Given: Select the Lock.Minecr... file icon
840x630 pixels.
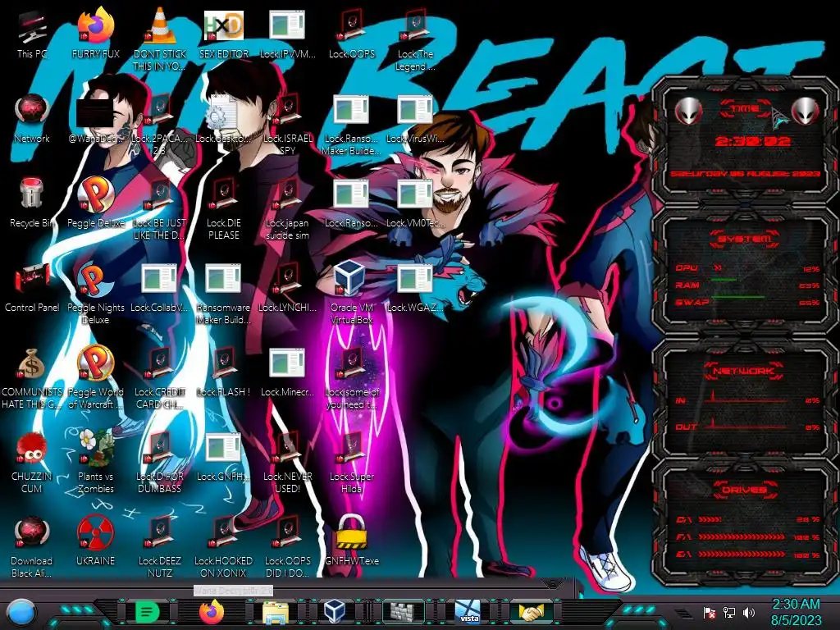Looking at the screenshot, I should coord(287,373).
